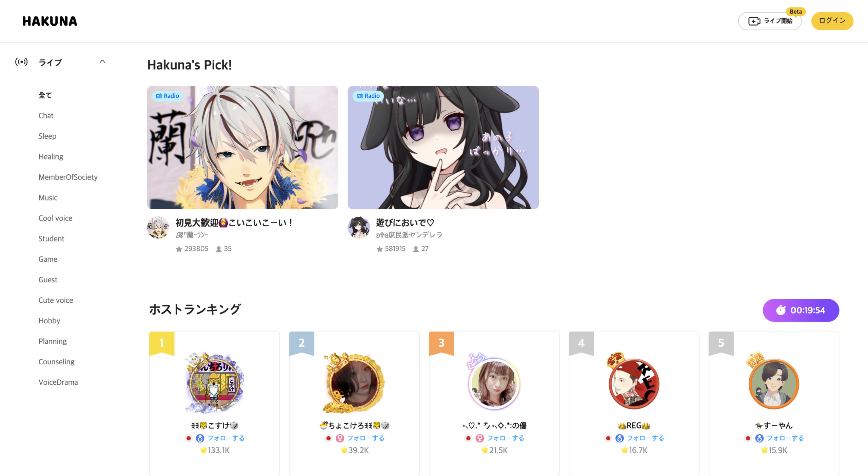Image resolution: width=868 pixels, height=476 pixels.
Task: Select the Healing category
Action: tap(51, 156)
